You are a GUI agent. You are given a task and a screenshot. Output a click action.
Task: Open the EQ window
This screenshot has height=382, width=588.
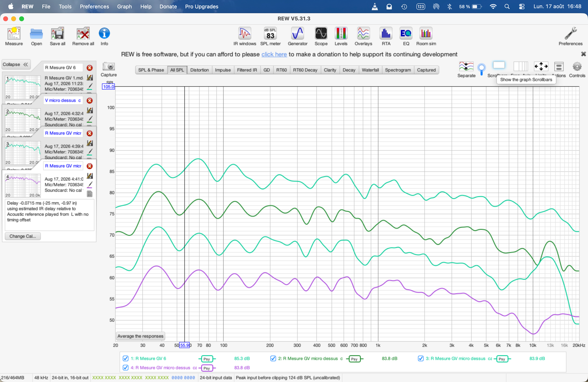[x=406, y=36]
